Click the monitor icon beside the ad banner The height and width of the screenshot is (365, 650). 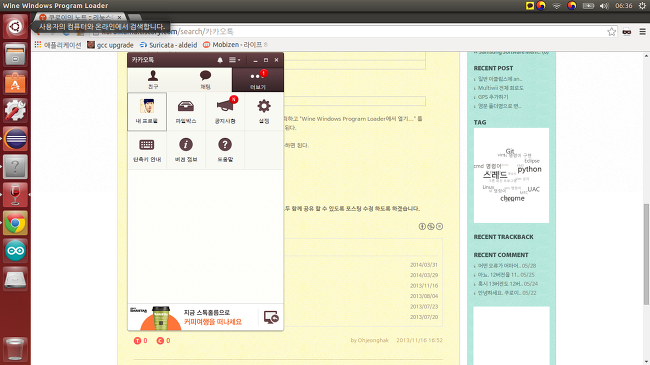click(x=271, y=317)
